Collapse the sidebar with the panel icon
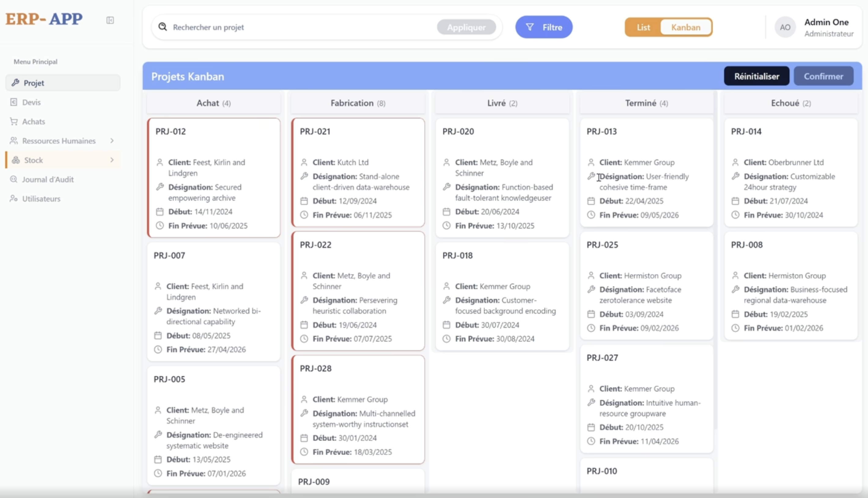The width and height of the screenshot is (868, 498). (110, 20)
